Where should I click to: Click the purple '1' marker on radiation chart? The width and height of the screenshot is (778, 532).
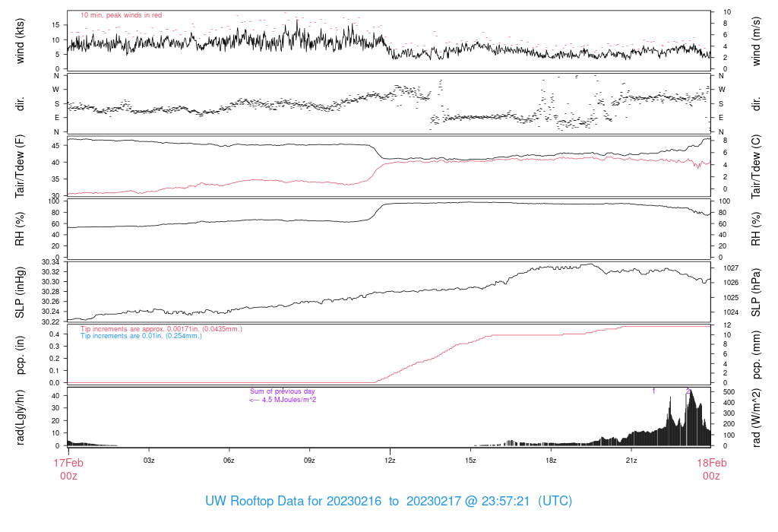click(653, 391)
